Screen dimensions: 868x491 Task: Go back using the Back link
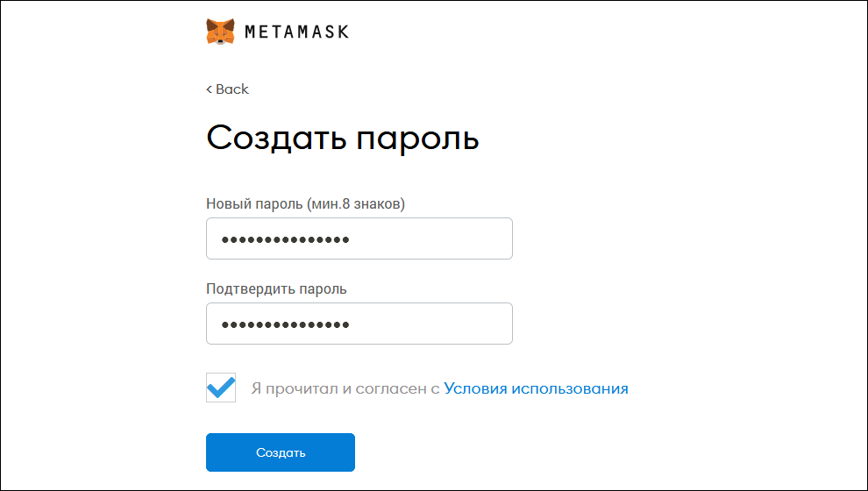click(227, 89)
